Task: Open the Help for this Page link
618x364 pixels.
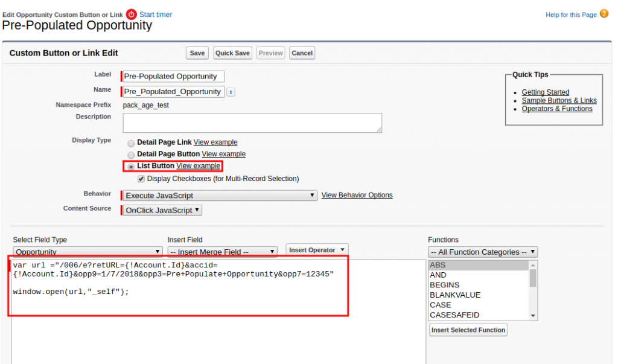Action: pyautogui.click(x=571, y=15)
